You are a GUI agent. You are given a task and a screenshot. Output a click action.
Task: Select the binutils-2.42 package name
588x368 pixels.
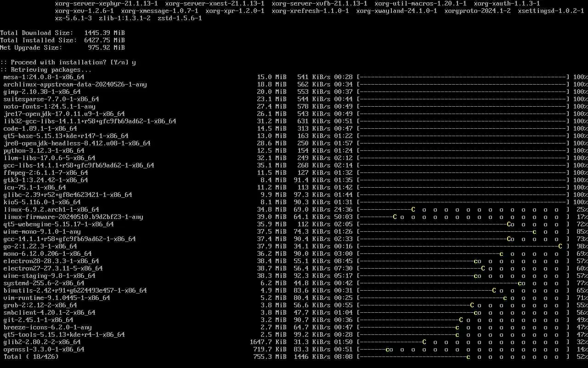pos(75,291)
